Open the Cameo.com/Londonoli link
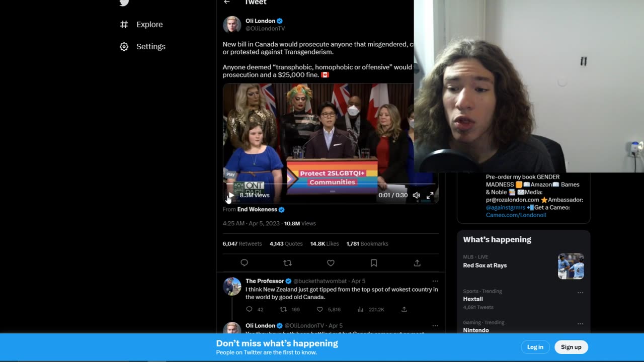 pos(516,215)
